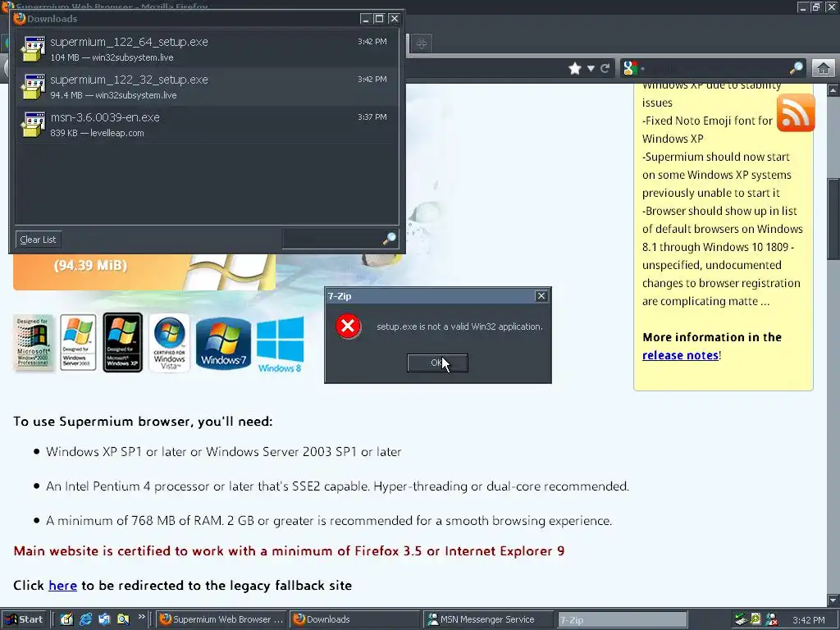Go to the Firefox home page
The image size is (840, 630).
824,69
